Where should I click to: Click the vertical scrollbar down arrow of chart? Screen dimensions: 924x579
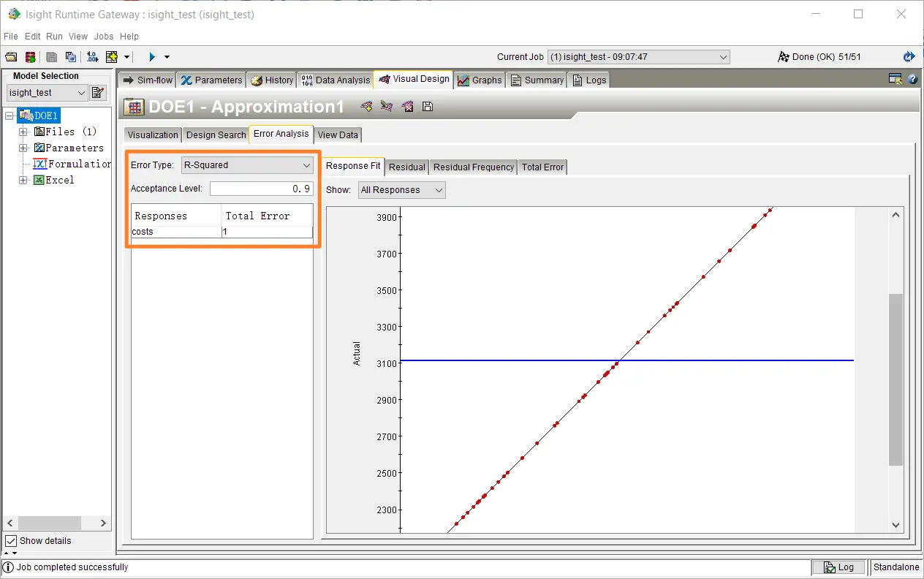click(896, 525)
